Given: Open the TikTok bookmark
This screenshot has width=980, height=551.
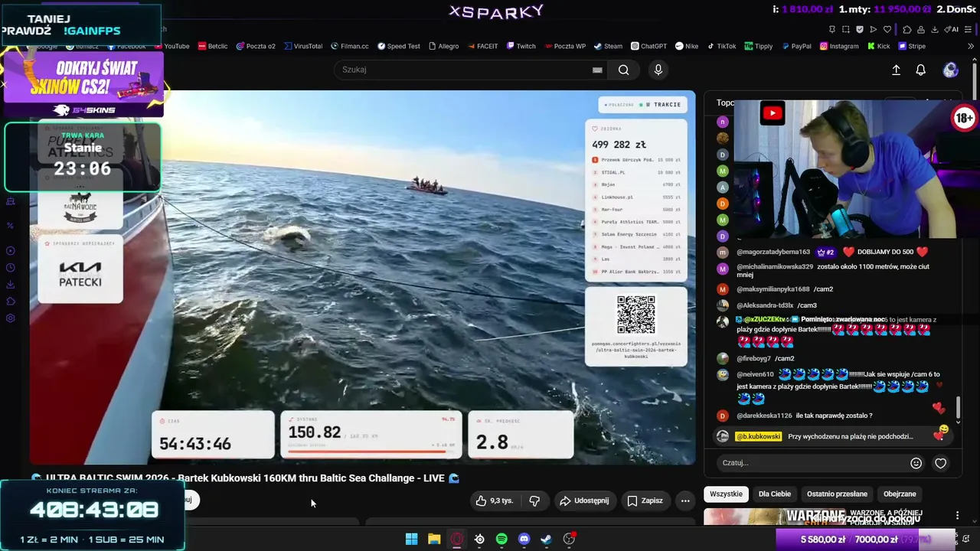Looking at the screenshot, I should pyautogui.click(x=722, y=46).
